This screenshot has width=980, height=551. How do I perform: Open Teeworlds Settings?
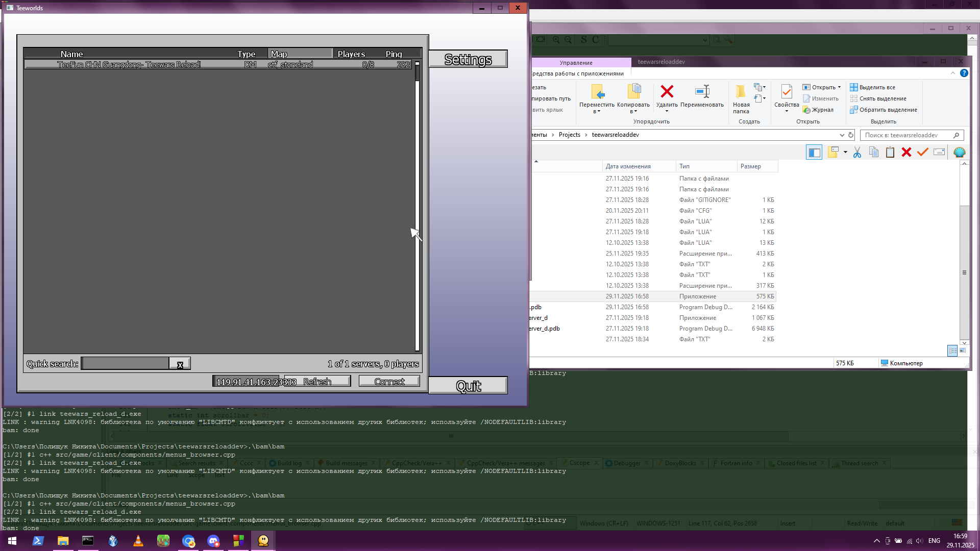coord(468,59)
